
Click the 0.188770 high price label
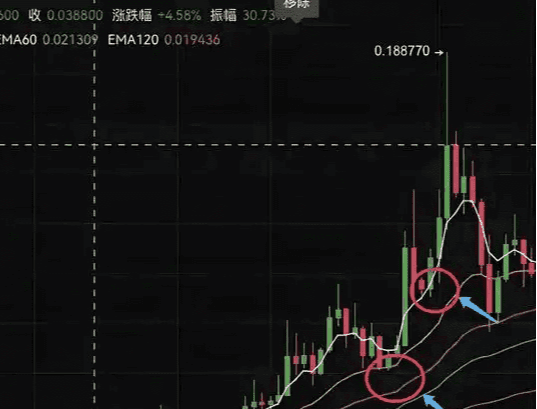[x=402, y=51]
